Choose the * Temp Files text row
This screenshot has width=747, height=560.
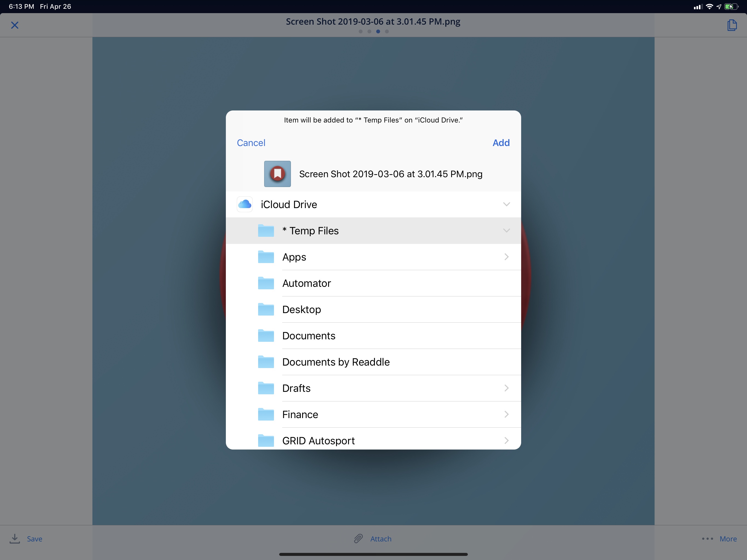click(x=373, y=231)
